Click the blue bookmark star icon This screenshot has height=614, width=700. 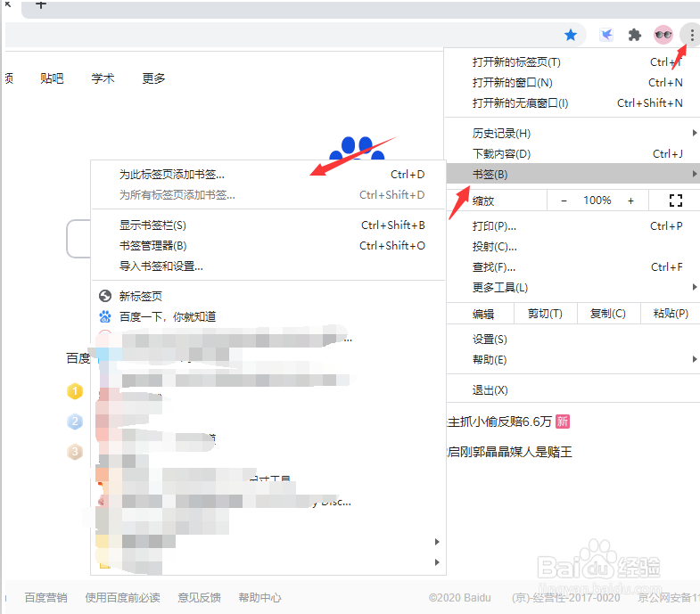[571, 35]
